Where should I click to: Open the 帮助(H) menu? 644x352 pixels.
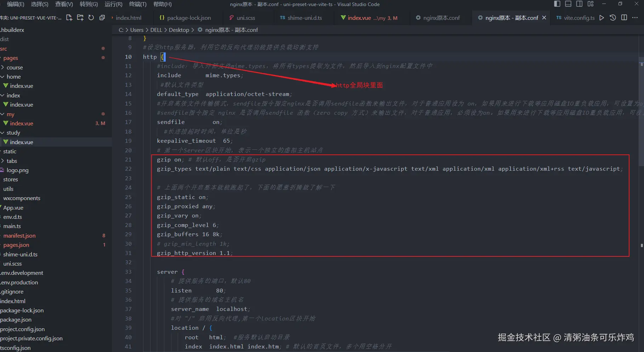coord(163,4)
